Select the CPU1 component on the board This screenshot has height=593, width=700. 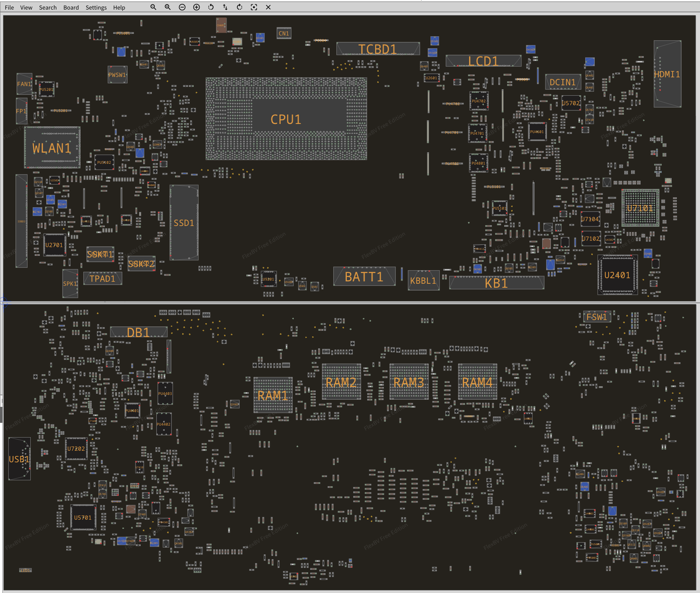coord(286,119)
